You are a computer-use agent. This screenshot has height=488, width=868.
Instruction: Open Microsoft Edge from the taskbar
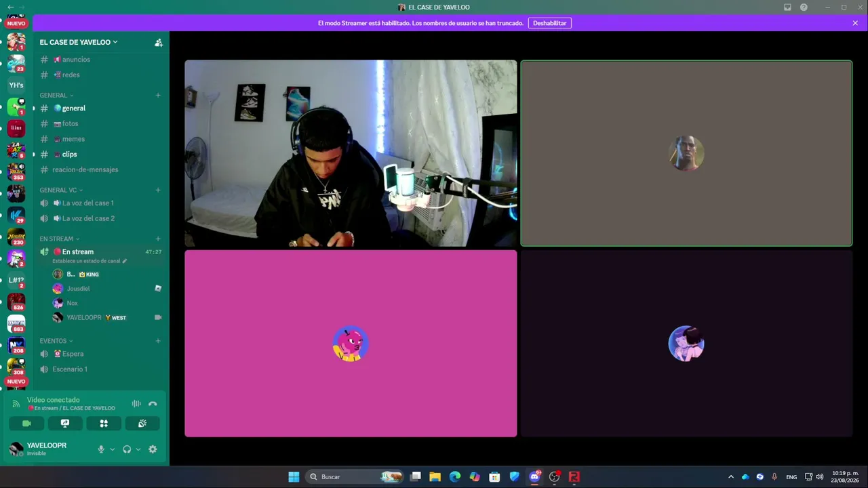pos(455,477)
